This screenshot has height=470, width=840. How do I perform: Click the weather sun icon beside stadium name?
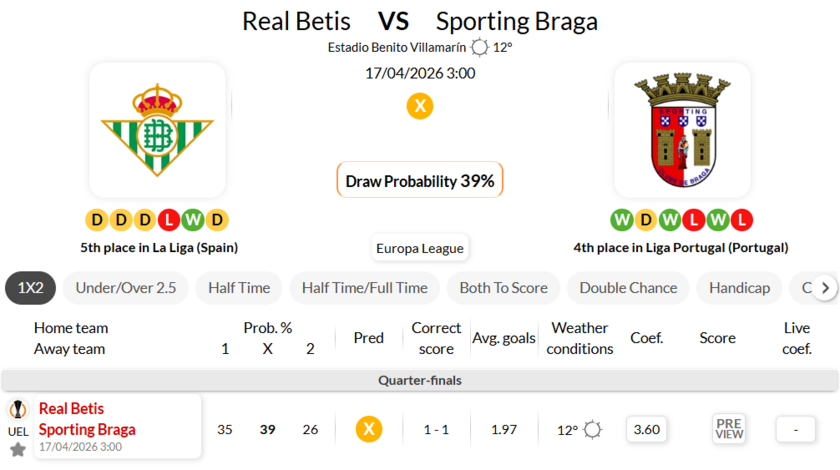[x=480, y=47]
